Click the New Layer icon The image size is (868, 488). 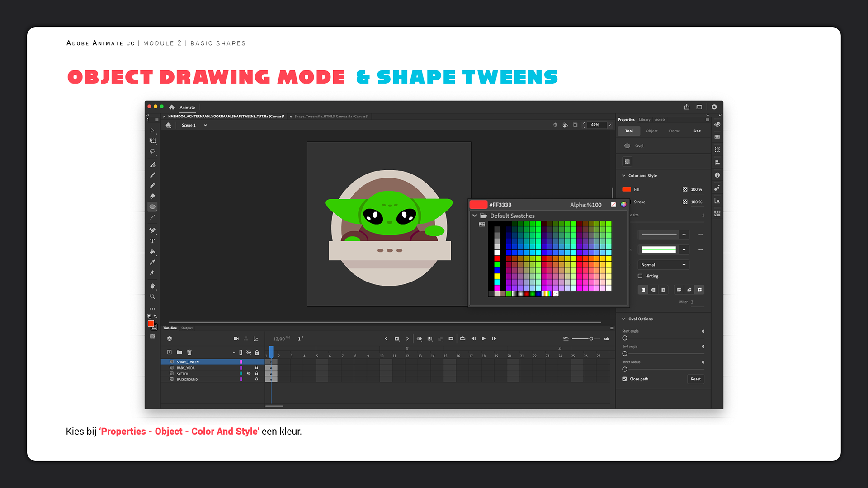point(169,352)
